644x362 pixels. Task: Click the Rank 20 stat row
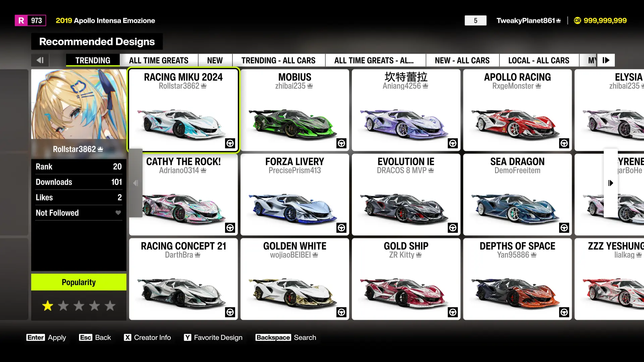[79, 167]
